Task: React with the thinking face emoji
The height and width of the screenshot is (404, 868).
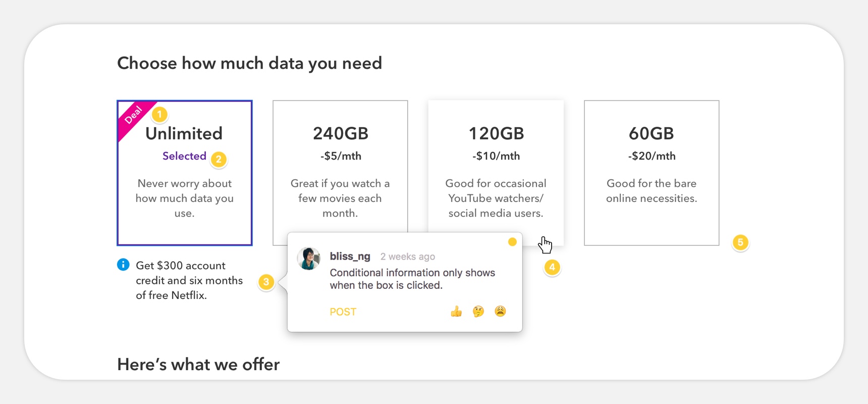Action: point(478,312)
